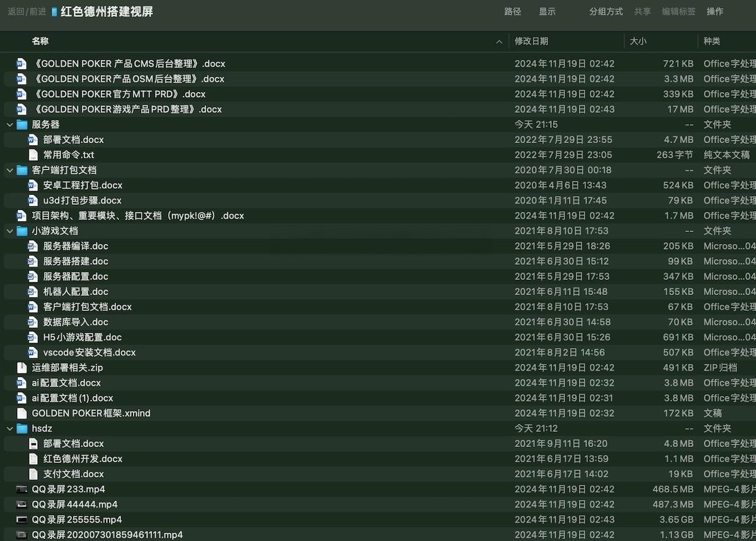Sort by the 种类 column header
This screenshot has height=541, width=756.
712,41
